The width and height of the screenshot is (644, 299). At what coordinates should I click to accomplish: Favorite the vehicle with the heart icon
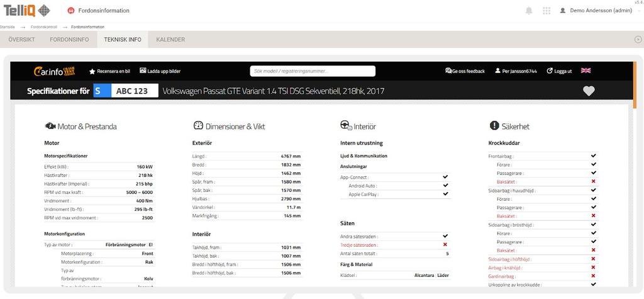pos(589,91)
